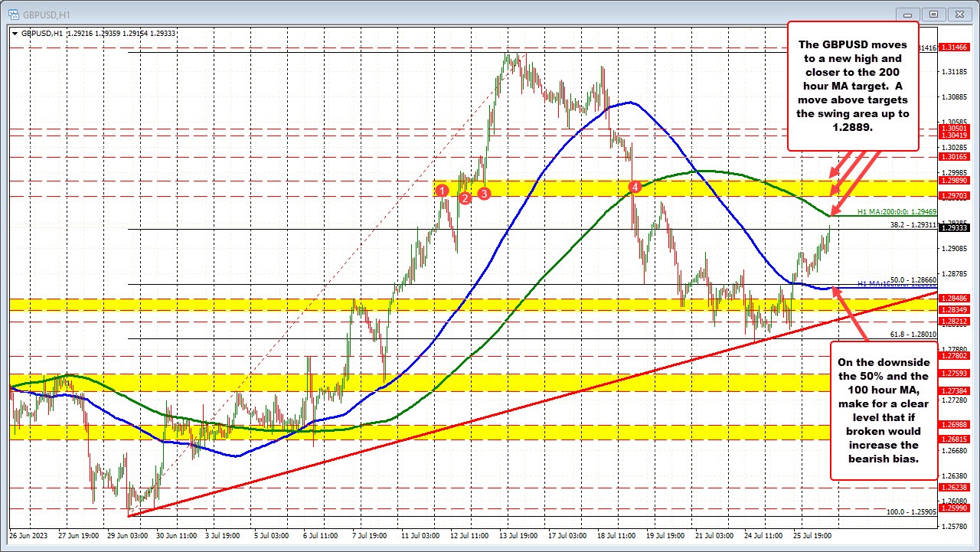The image size is (980, 552).
Task: Select red circled marker 4 near 18 Jul
Action: (633, 186)
